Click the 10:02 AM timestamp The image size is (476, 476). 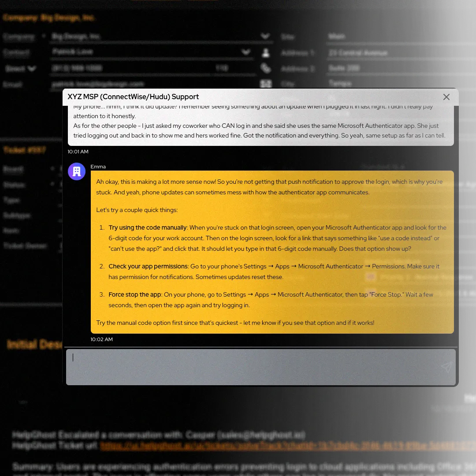point(102,339)
